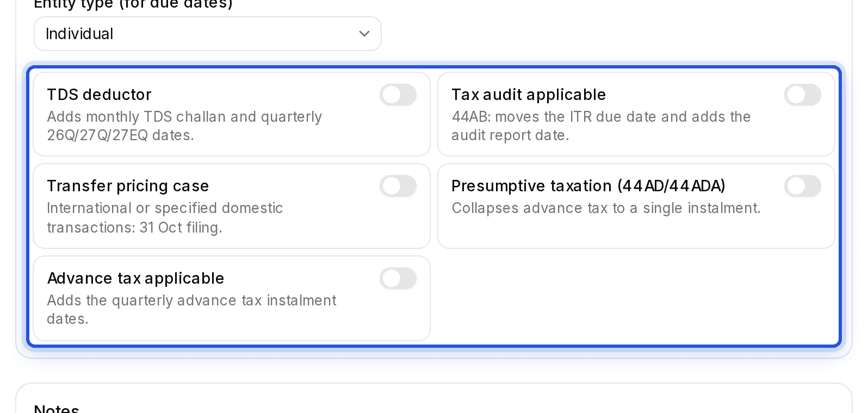868x413 pixels.
Task: Click description '44AB: moves the ITR due date'
Action: click(555, 117)
